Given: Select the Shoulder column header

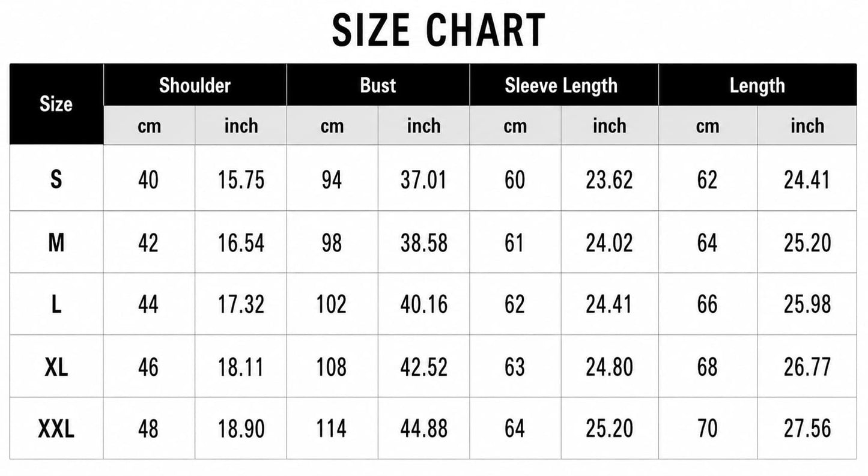Looking at the screenshot, I should 195,85.
